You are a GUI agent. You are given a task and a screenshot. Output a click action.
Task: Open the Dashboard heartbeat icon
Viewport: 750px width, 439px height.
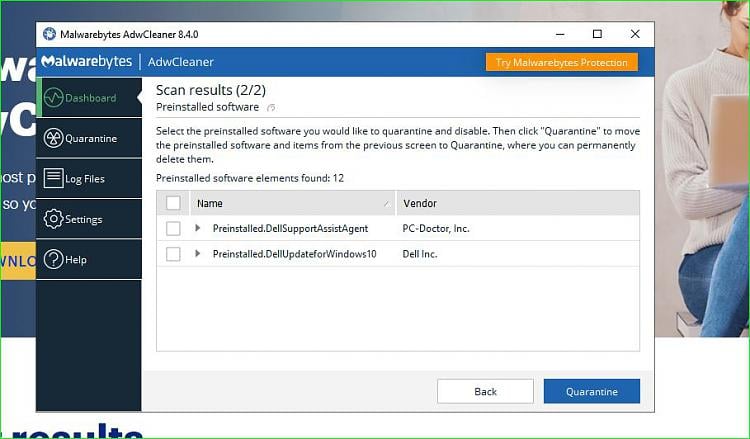tap(53, 98)
